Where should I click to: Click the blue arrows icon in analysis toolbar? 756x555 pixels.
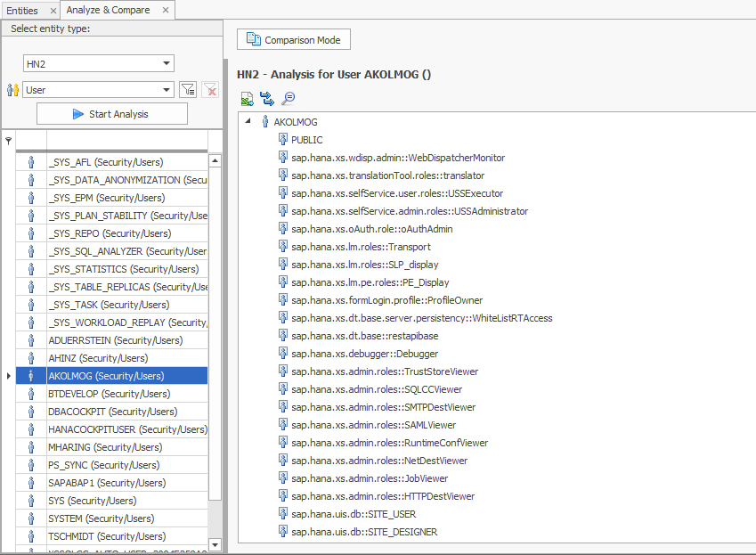(x=267, y=99)
